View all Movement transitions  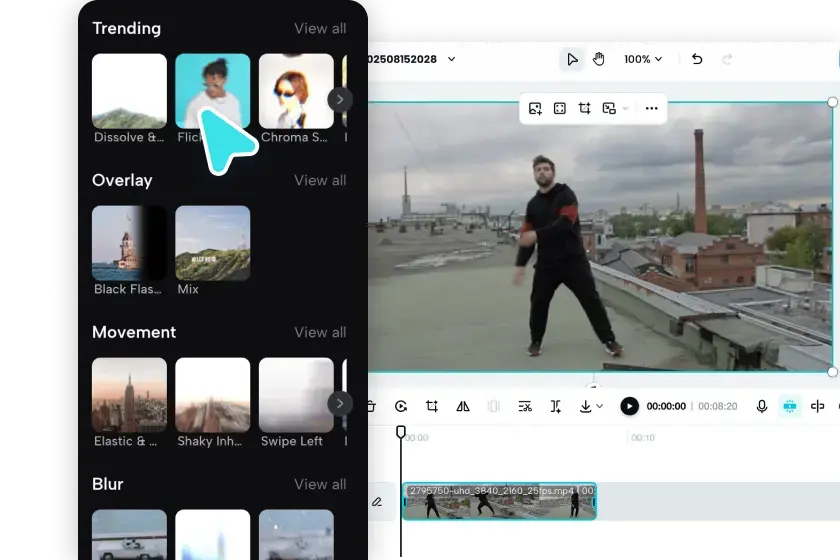320,332
